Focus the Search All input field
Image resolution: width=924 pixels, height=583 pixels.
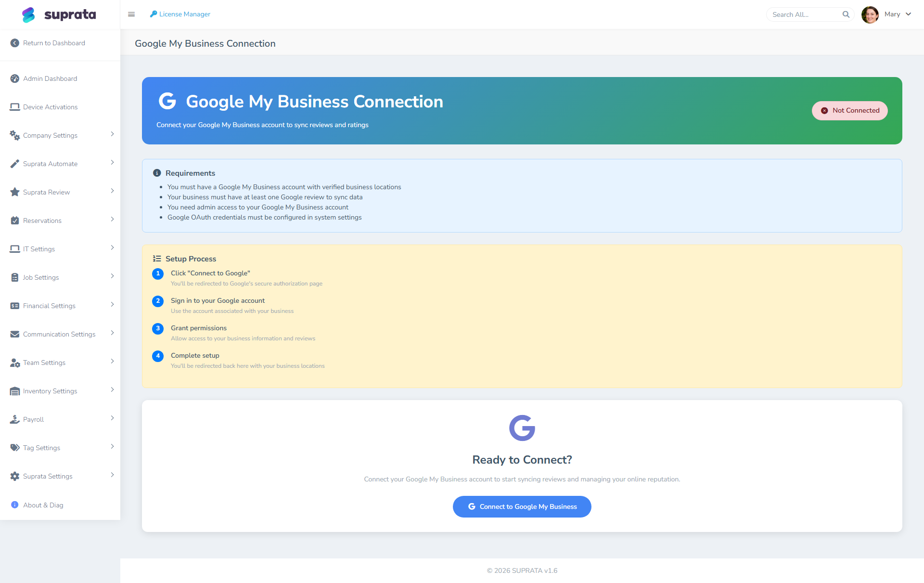[x=806, y=14]
